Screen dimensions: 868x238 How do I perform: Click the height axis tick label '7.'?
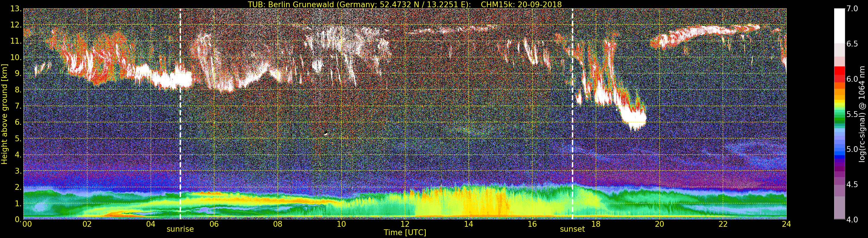[18, 106]
